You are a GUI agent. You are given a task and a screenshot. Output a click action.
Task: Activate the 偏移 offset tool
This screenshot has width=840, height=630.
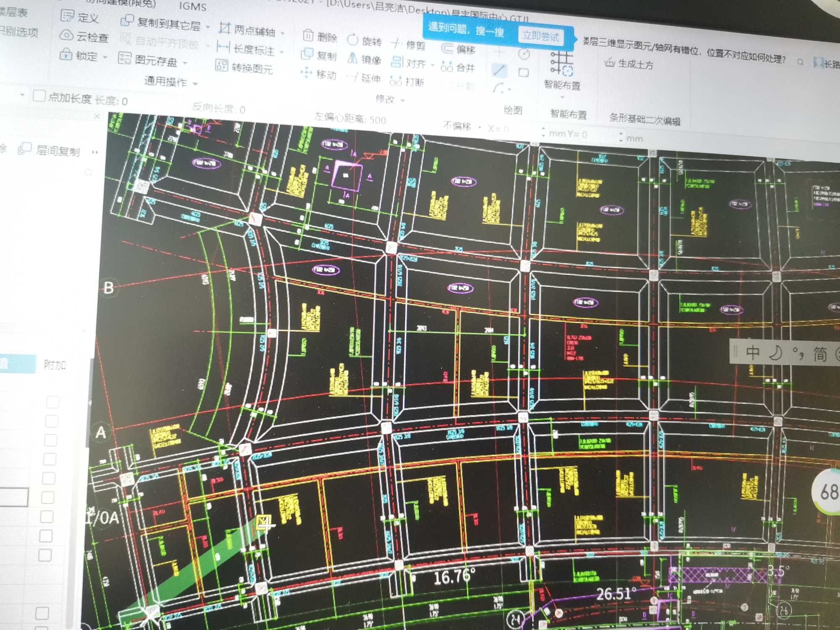tap(458, 49)
